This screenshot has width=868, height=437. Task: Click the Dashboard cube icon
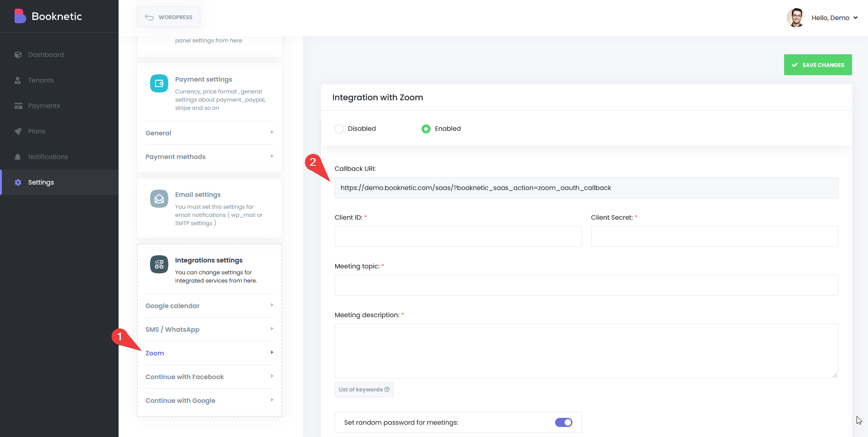tap(18, 55)
